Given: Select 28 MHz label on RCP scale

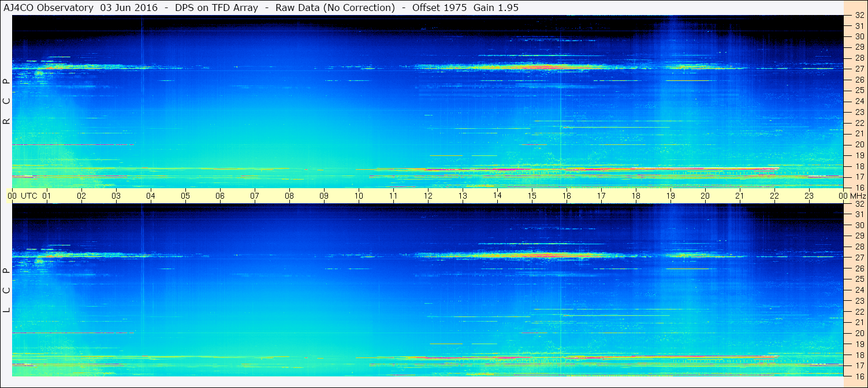Looking at the screenshot, I should 859,58.
